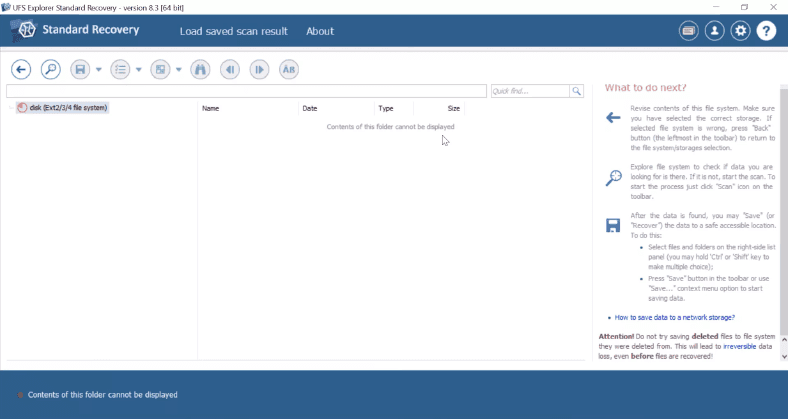
Task: Click the status bar message text
Action: (x=103, y=395)
